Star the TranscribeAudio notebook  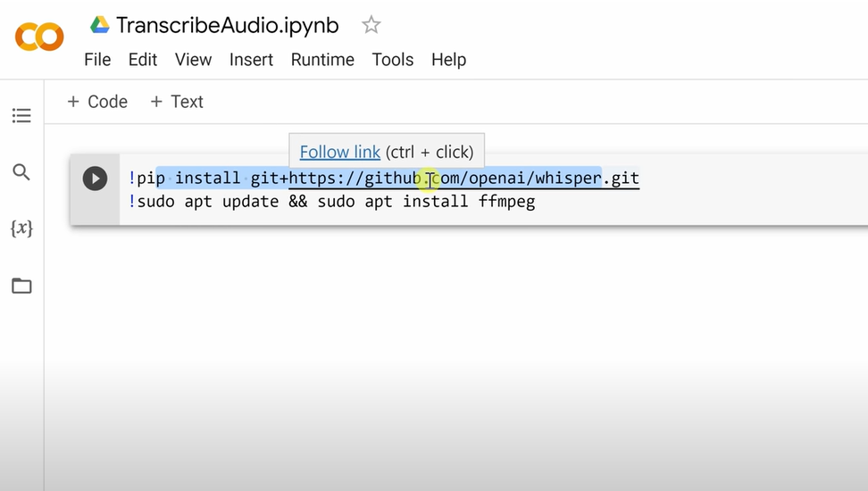tap(371, 25)
